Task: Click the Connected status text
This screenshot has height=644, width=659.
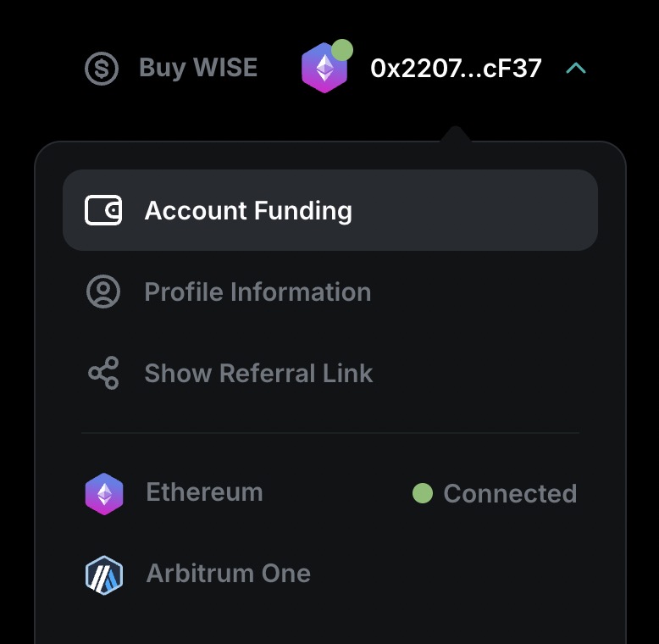Action: (510, 493)
